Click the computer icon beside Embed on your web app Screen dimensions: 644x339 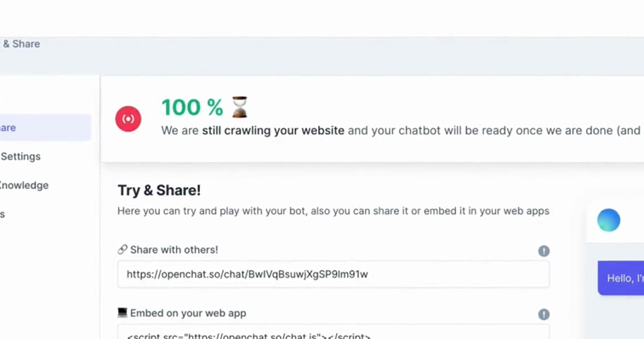click(x=123, y=313)
